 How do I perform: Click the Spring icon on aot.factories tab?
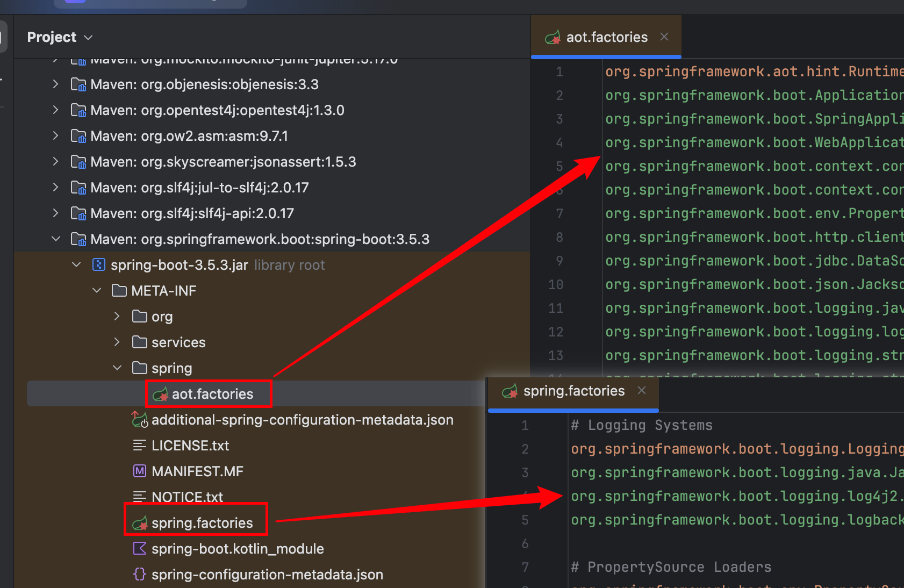click(x=553, y=38)
